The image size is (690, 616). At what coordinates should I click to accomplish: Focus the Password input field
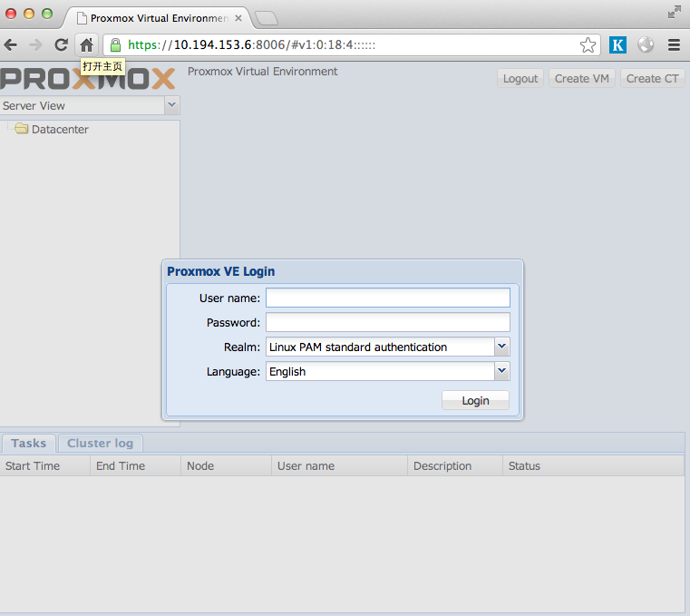(x=388, y=322)
